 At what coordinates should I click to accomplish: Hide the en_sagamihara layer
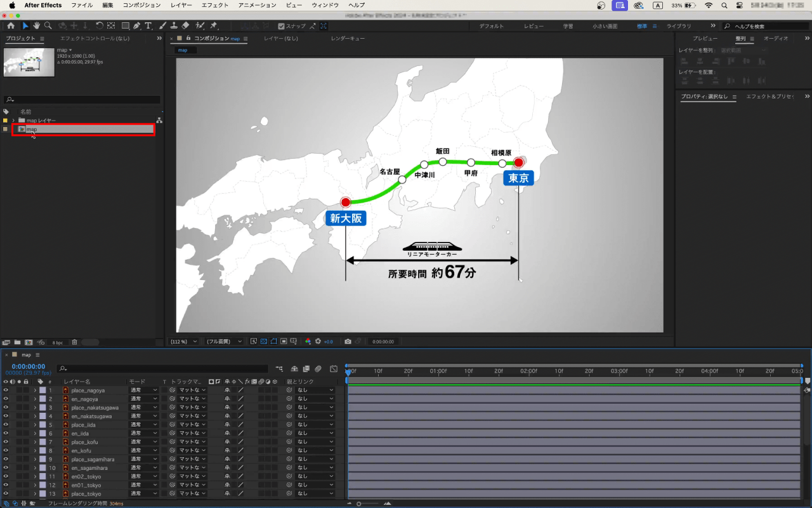pyautogui.click(x=6, y=467)
